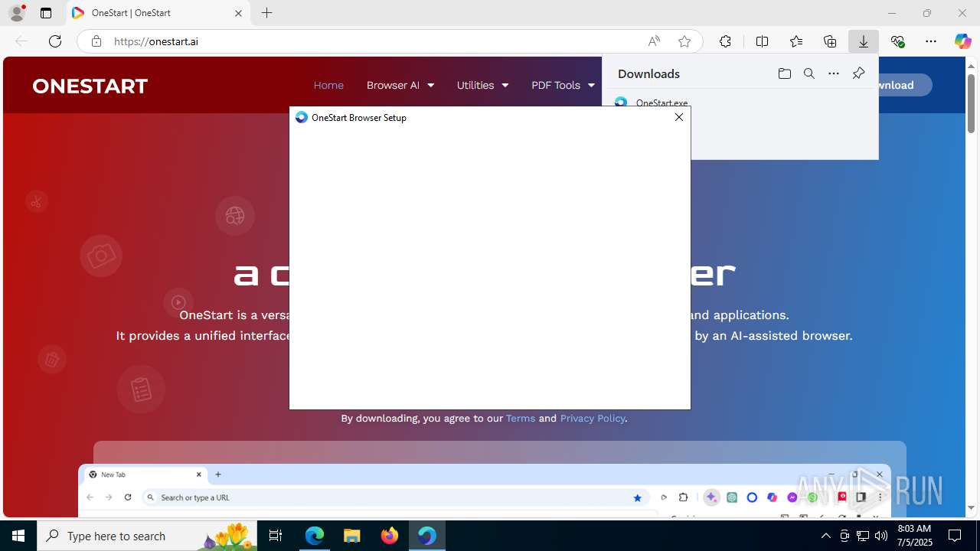
Task: Open the Windows Start menu
Action: pyautogui.click(x=18, y=536)
